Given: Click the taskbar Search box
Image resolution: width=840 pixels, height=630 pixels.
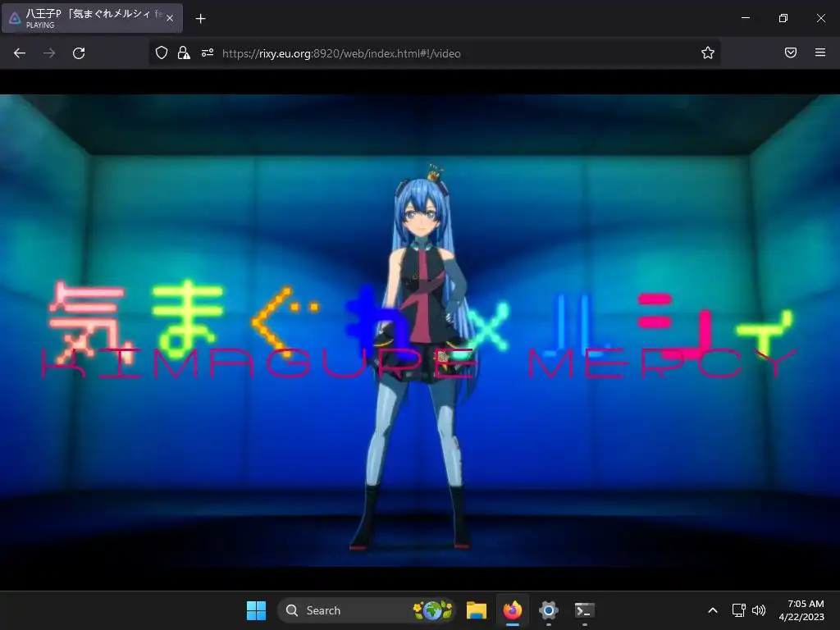Looking at the screenshot, I should point(367,610).
